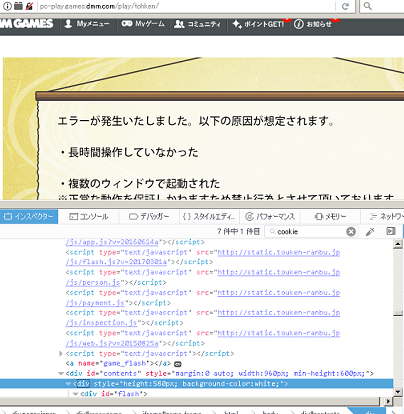This screenshot has height=414, width=404.
Task: Select the div id flash element row
Action: 114,394
